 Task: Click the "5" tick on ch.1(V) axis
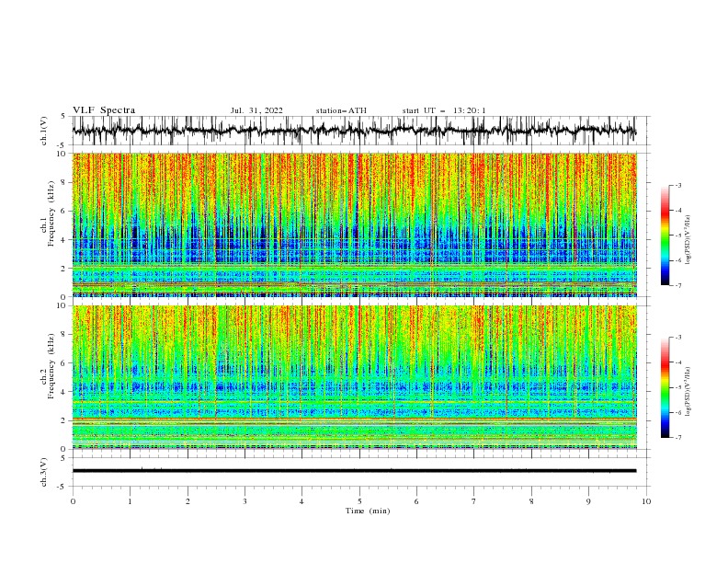pyautogui.click(x=63, y=117)
